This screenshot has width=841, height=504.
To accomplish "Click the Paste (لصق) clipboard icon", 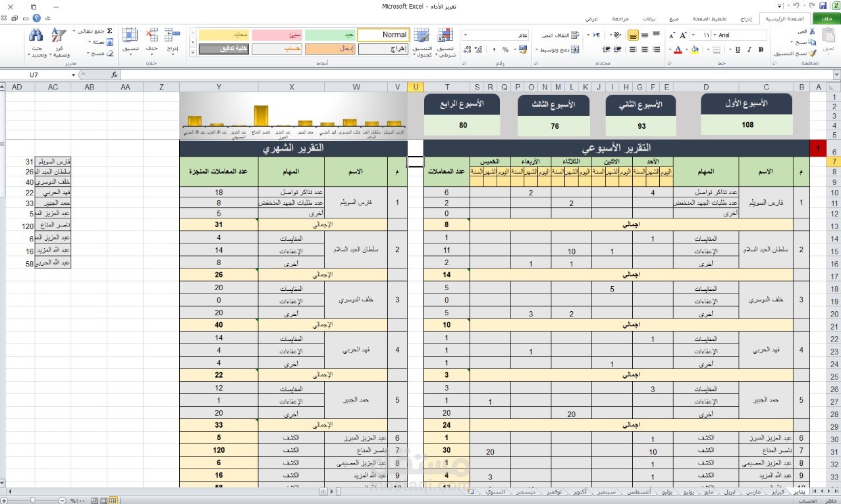I will tap(830, 36).
